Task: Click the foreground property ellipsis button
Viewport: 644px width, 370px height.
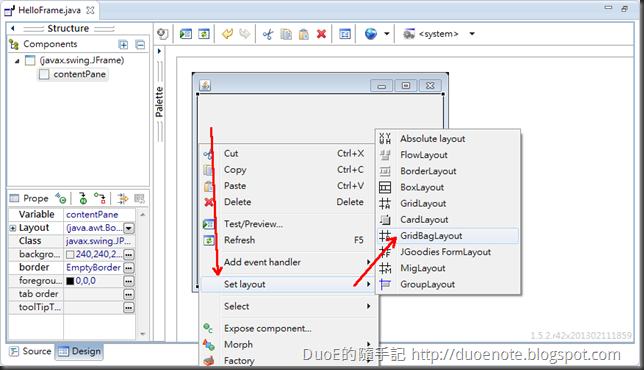Action: point(129,281)
